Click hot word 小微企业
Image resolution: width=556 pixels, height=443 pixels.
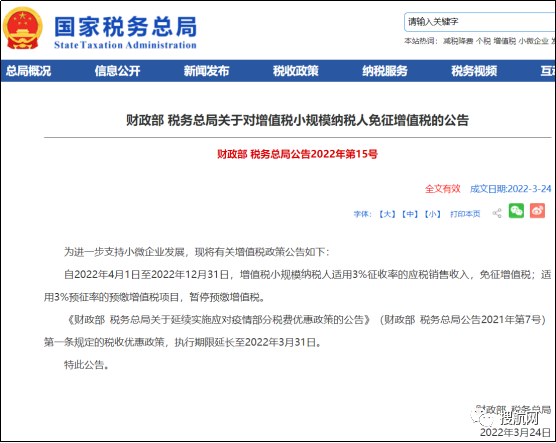coord(534,41)
